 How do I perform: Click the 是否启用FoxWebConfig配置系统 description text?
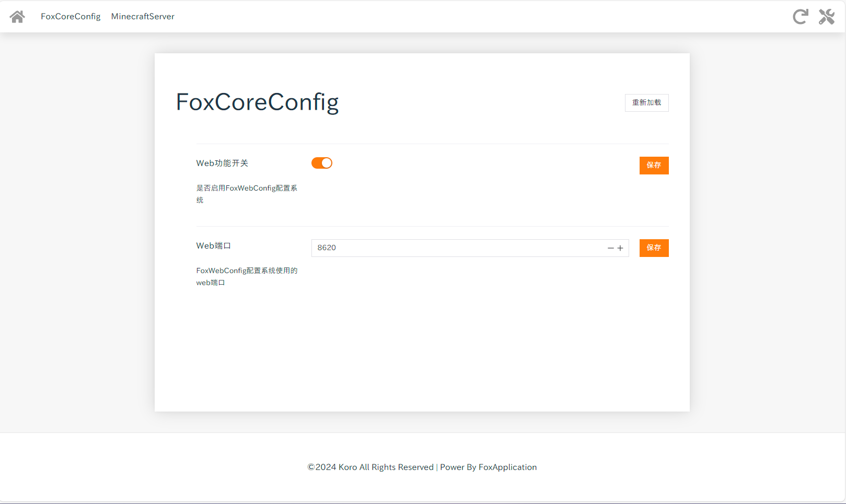point(247,194)
